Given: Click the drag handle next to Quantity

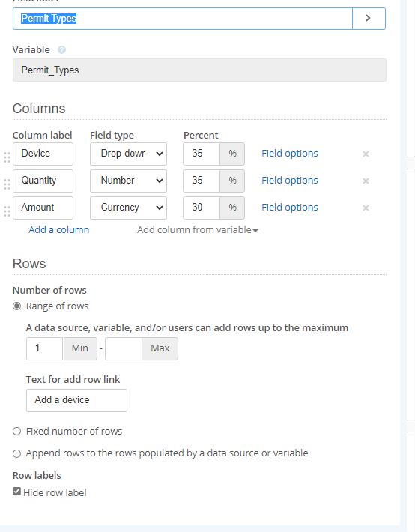Looking at the screenshot, I should 7,184.
